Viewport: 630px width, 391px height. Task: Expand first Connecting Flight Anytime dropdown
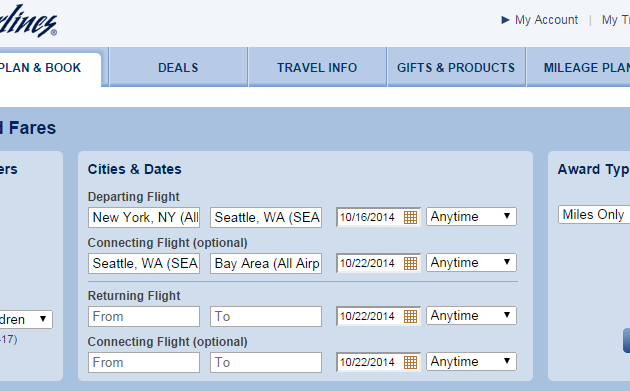pos(471,262)
